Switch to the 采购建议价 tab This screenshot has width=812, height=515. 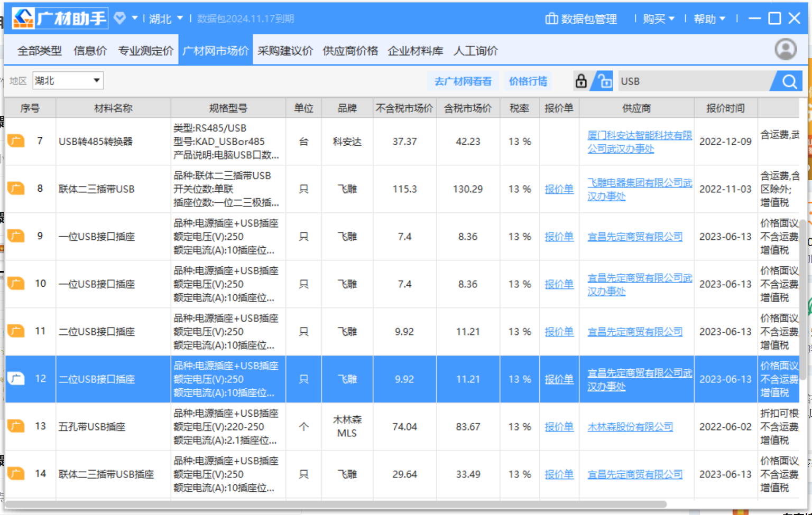[x=285, y=51]
